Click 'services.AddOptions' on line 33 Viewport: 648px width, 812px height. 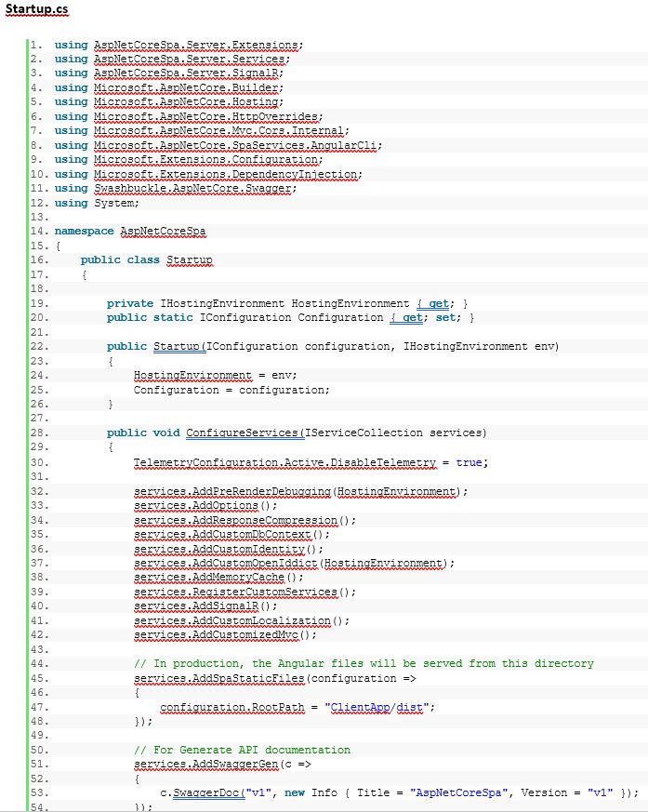(195, 505)
